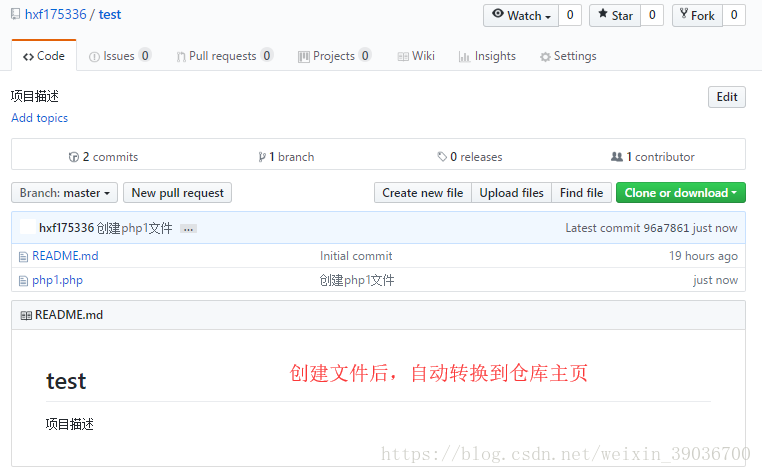Click the Projects tab board icon
This screenshot has height=474, width=762.
click(304, 57)
